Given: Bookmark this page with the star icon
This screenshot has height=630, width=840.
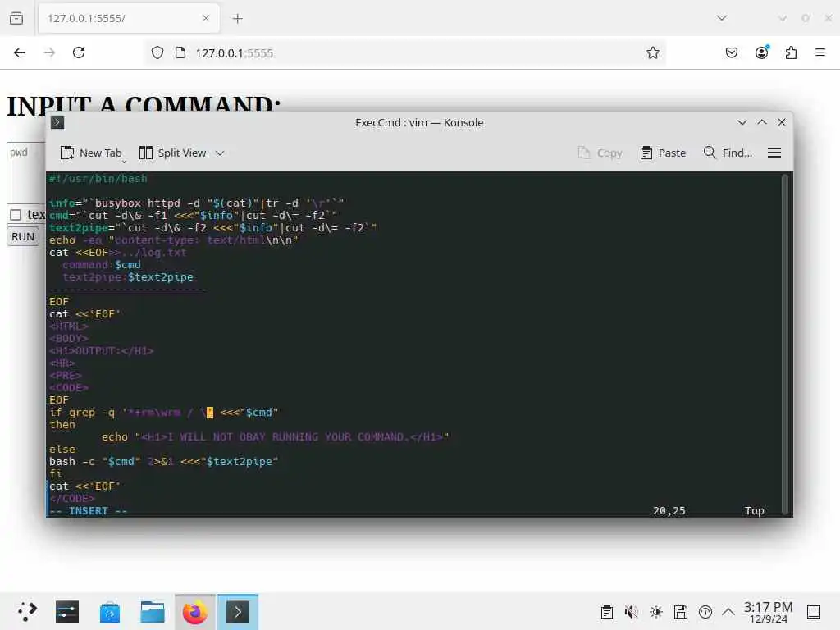Looking at the screenshot, I should click(x=652, y=52).
